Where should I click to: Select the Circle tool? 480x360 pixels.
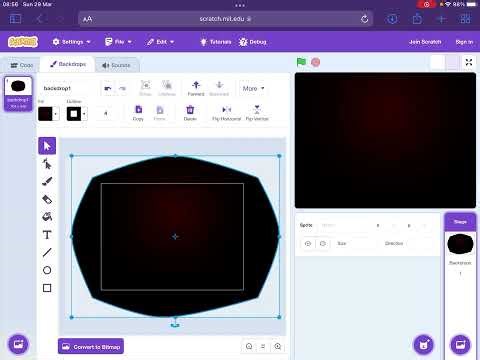(x=47, y=270)
